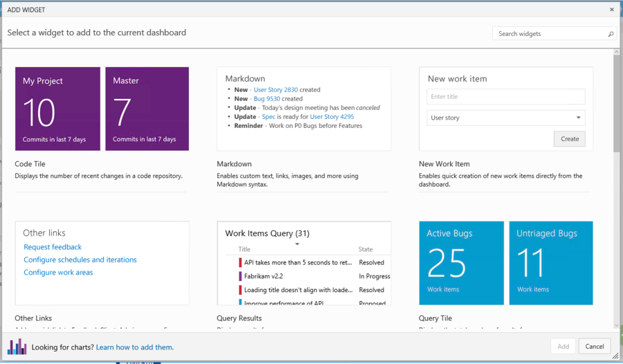623x364 pixels.
Task: Select the API takes more than 5 seconds row
Action: pos(308,263)
